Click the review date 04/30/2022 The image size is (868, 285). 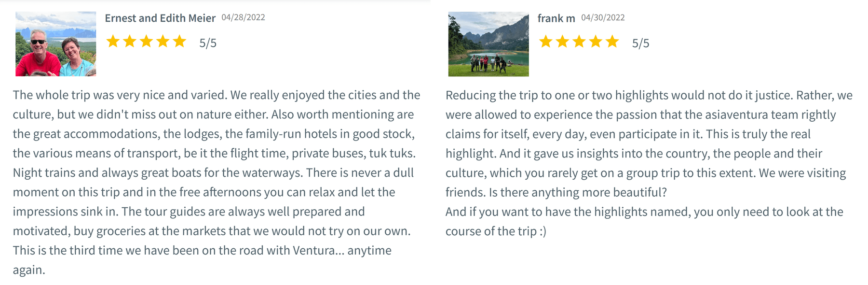[x=603, y=17]
